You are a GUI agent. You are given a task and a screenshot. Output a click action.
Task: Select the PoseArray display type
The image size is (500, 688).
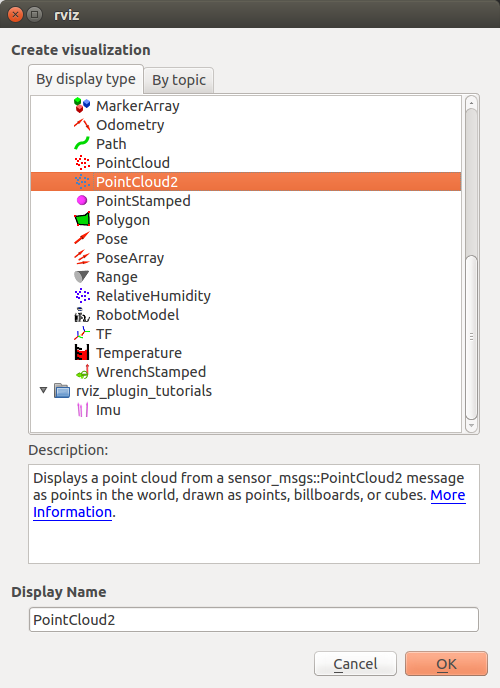130,258
